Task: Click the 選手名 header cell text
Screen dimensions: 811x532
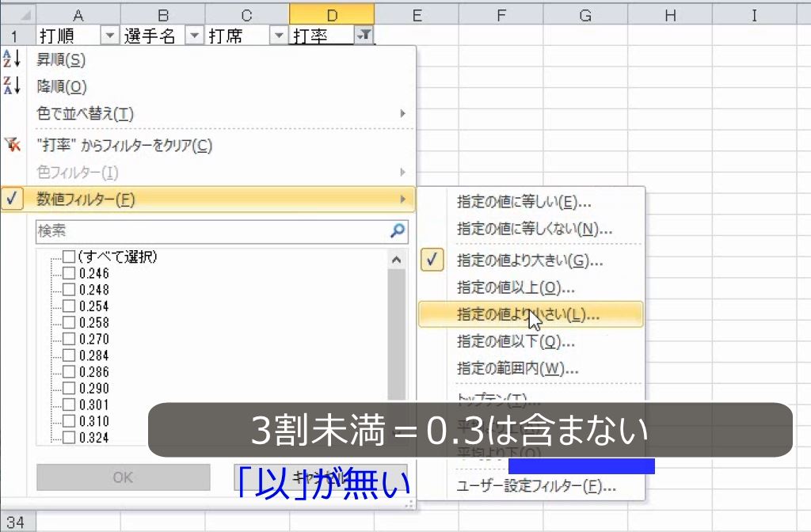Action: click(150, 36)
